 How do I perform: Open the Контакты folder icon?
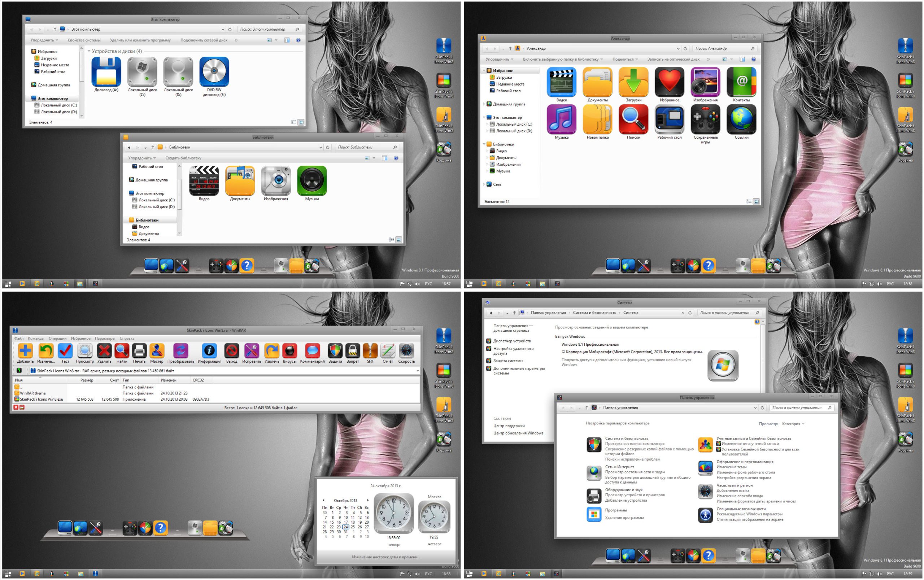point(741,82)
